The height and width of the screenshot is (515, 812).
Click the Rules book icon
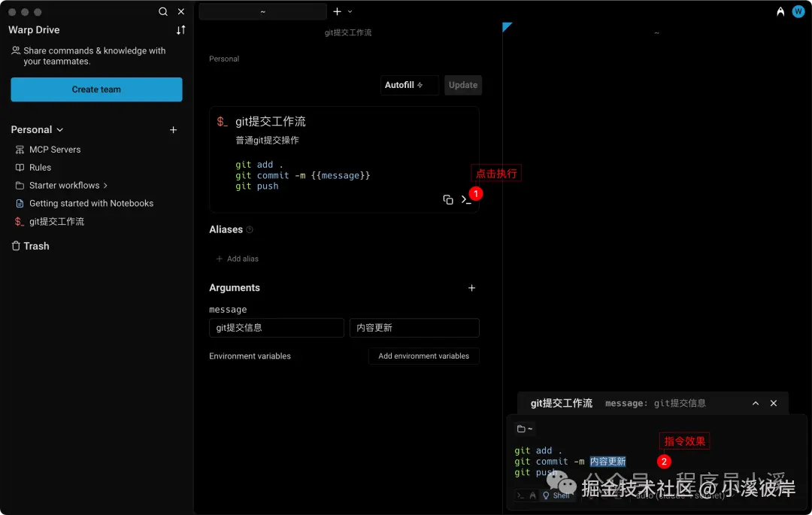[x=20, y=168]
